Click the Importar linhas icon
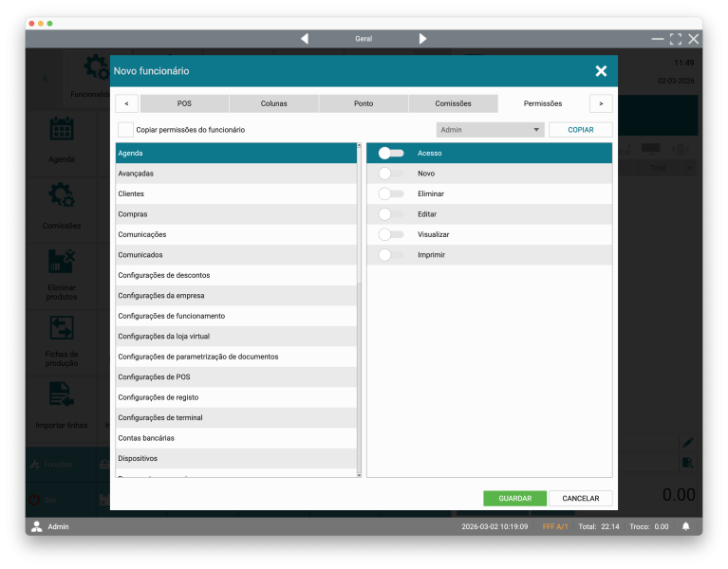Screen dimensions: 728x569 (62, 395)
